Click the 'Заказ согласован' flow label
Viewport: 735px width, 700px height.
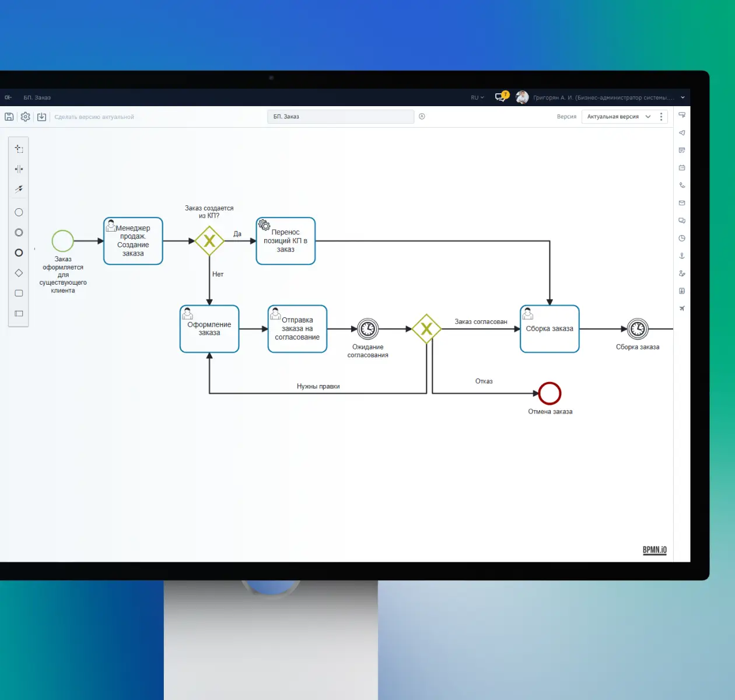tap(481, 321)
